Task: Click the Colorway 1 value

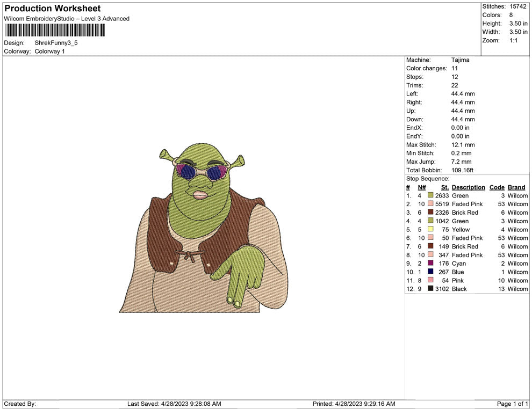Action: (49, 52)
